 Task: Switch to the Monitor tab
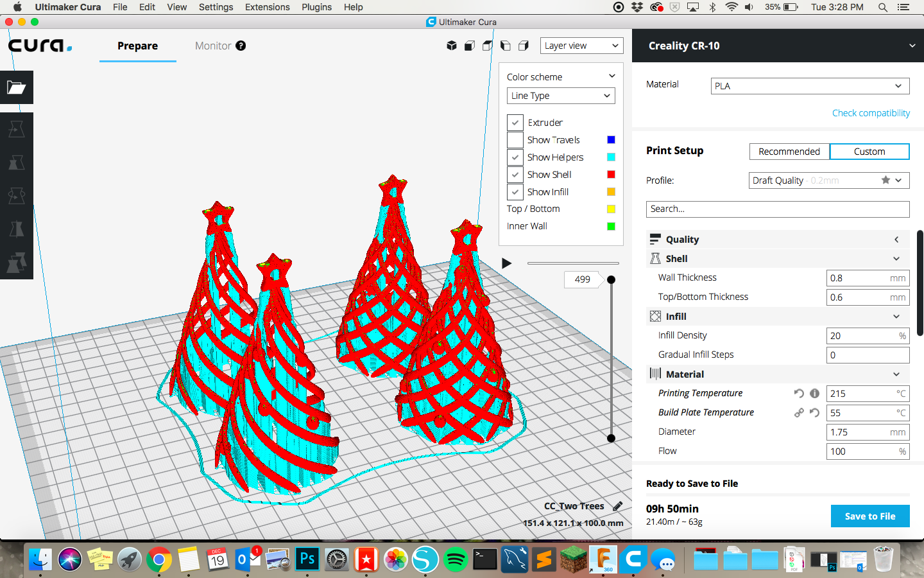(x=213, y=46)
